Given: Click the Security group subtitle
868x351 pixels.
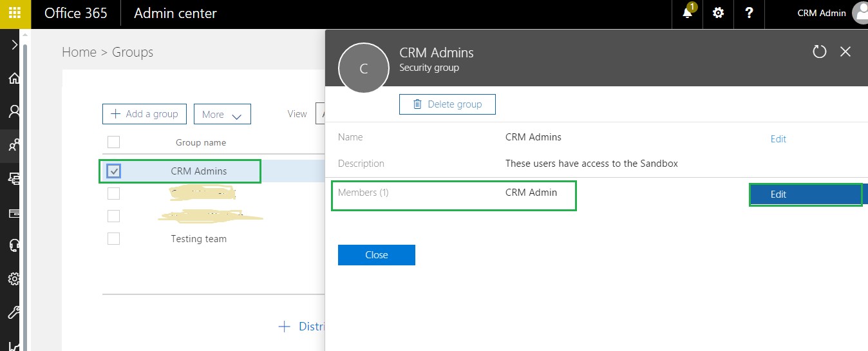Looking at the screenshot, I should (x=429, y=67).
